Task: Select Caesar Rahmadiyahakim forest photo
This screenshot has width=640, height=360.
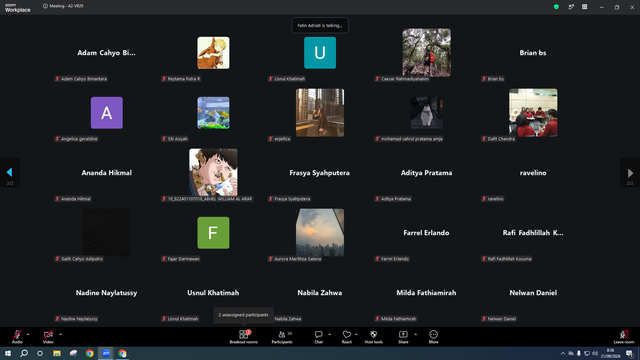Action: tap(427, 53)
